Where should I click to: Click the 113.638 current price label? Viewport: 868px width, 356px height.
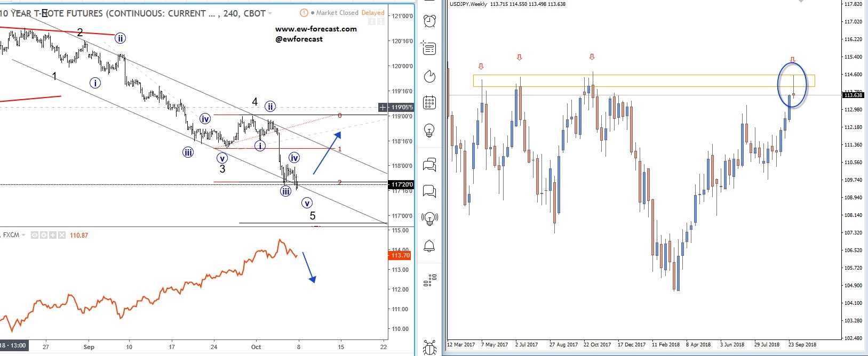click(x=853, y=95)
